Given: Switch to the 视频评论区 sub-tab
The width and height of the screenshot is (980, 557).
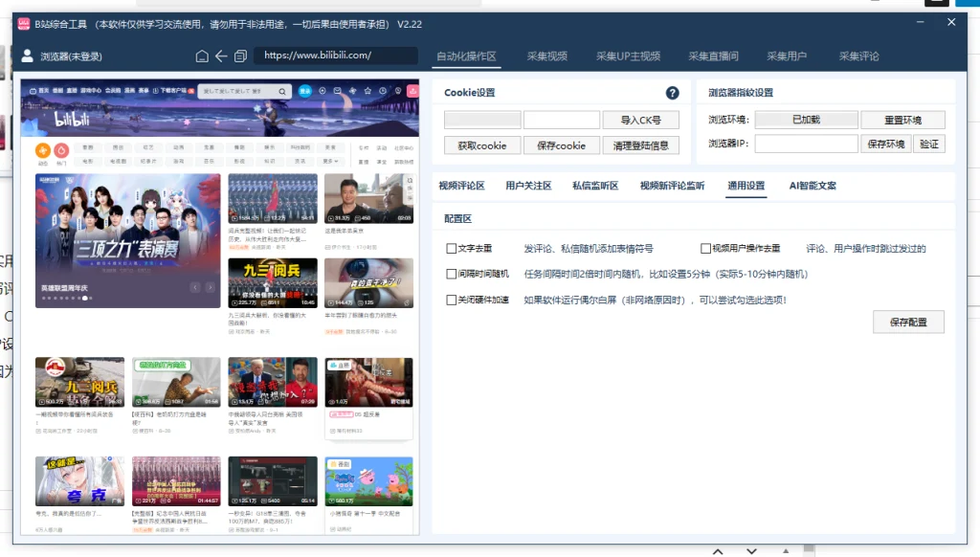Looking at the screenshot, I should (x=462, y=186).
